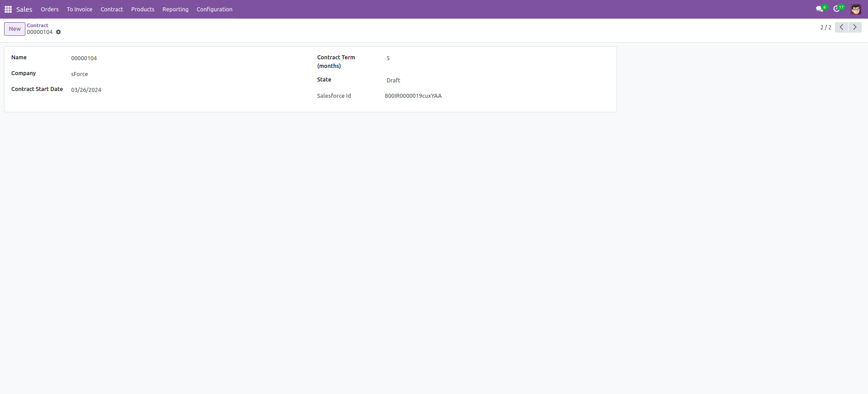Viewport: 868px width, 394px height.
Task: Open the Products menu
Action: pos(143,9)
